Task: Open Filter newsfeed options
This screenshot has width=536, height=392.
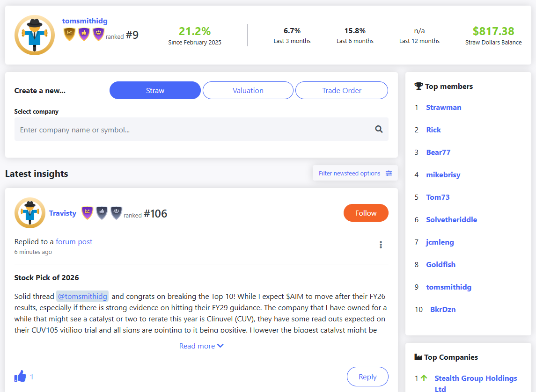Action: pyautogui.click(x=355, y=173)
